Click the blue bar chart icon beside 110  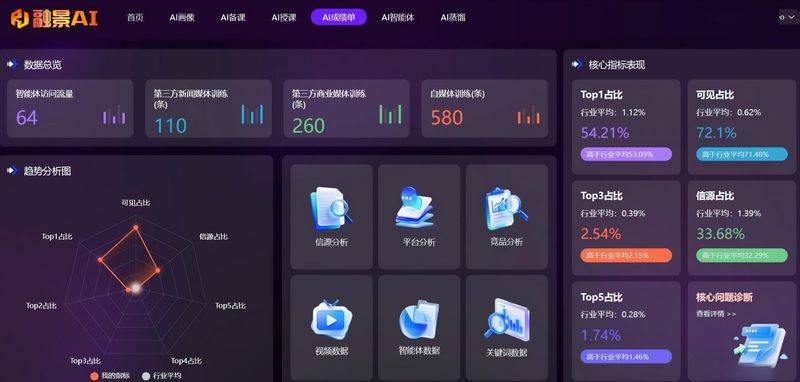click(x=253, y=114)
